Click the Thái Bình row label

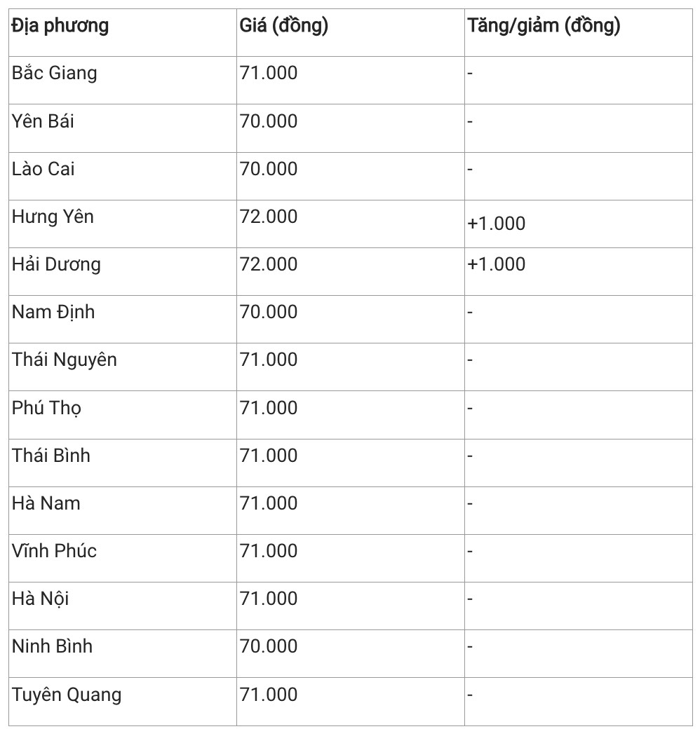tap(51, 456)
